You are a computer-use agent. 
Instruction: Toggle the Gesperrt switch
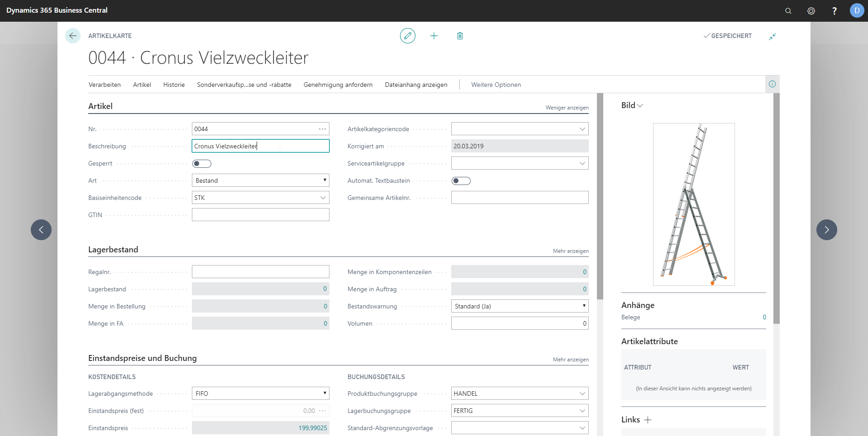pos(202,164)
